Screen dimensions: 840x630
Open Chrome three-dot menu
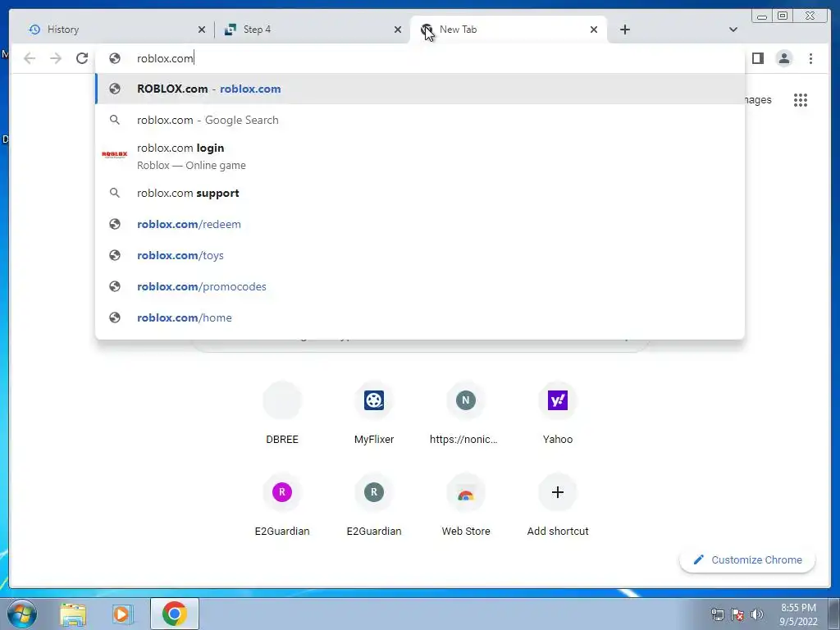[810, 58]
